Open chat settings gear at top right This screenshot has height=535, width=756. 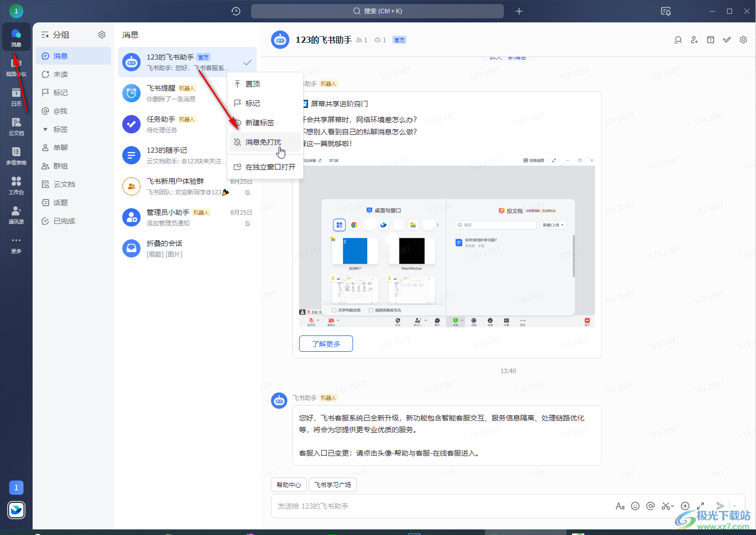point(743,40)
